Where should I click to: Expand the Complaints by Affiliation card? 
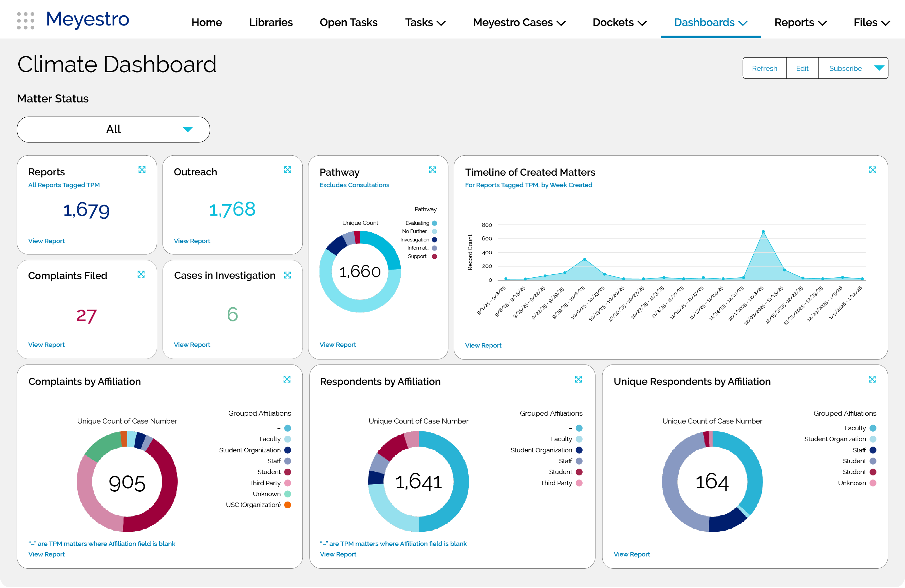click(x=287, y=379)
